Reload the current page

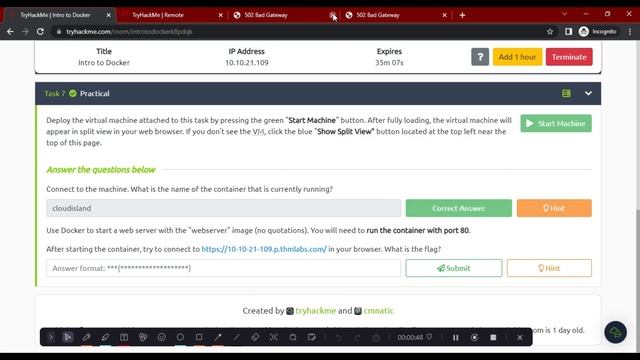point(40,31)
